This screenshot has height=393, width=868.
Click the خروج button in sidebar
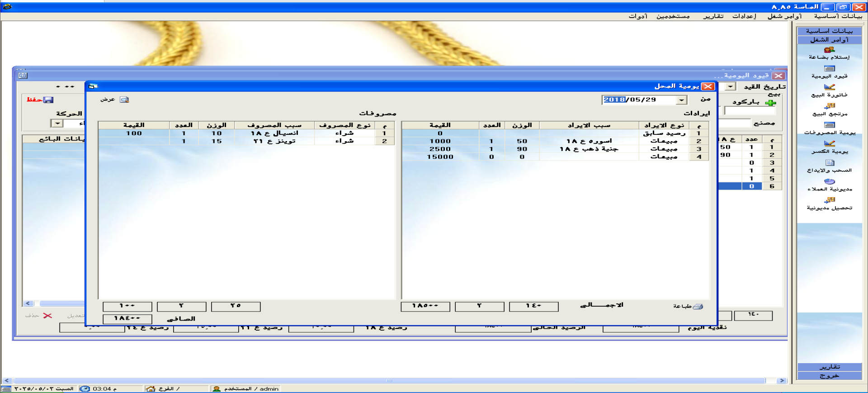pos(829,376)
